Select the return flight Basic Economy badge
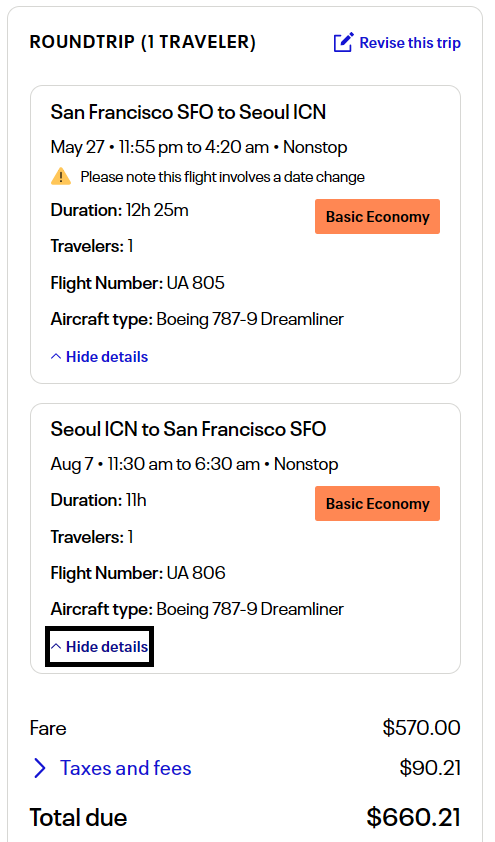Viewport: 495px width, 842px height. coord(377,503)
